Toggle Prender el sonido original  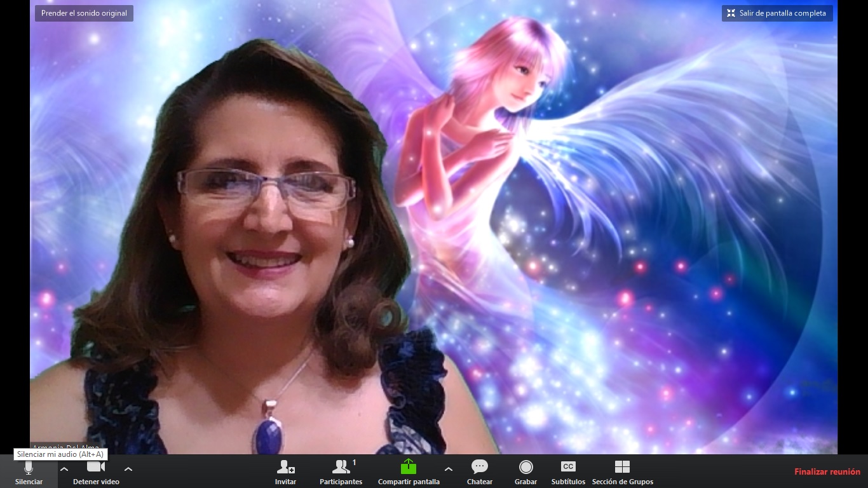84,13
